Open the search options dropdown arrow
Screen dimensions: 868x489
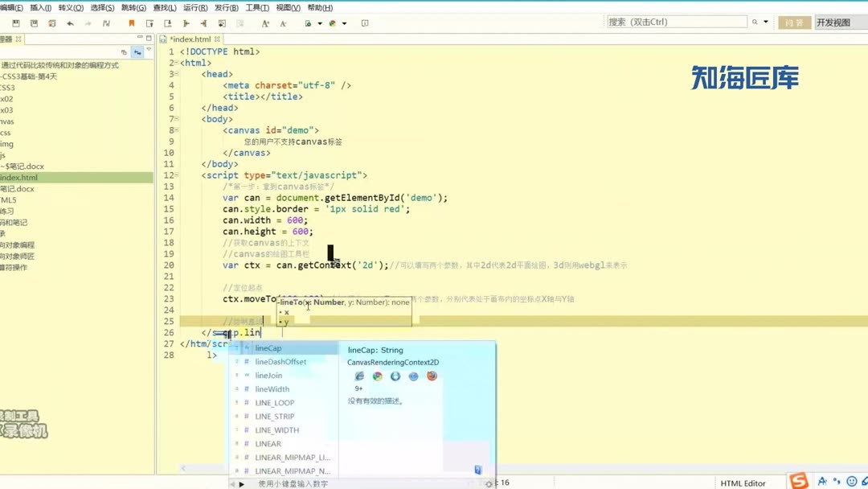(766, 22)
